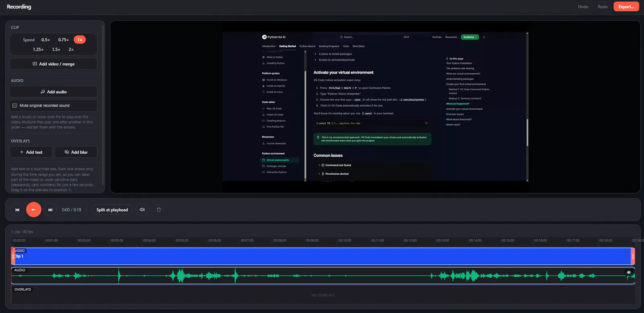
Task: Add a blur overlay box
Action: [76, 152]
